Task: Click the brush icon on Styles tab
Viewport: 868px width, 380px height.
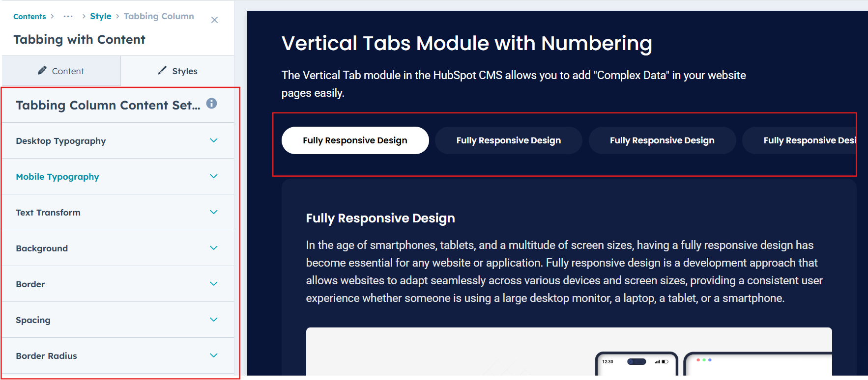Action: click(162, 71)
